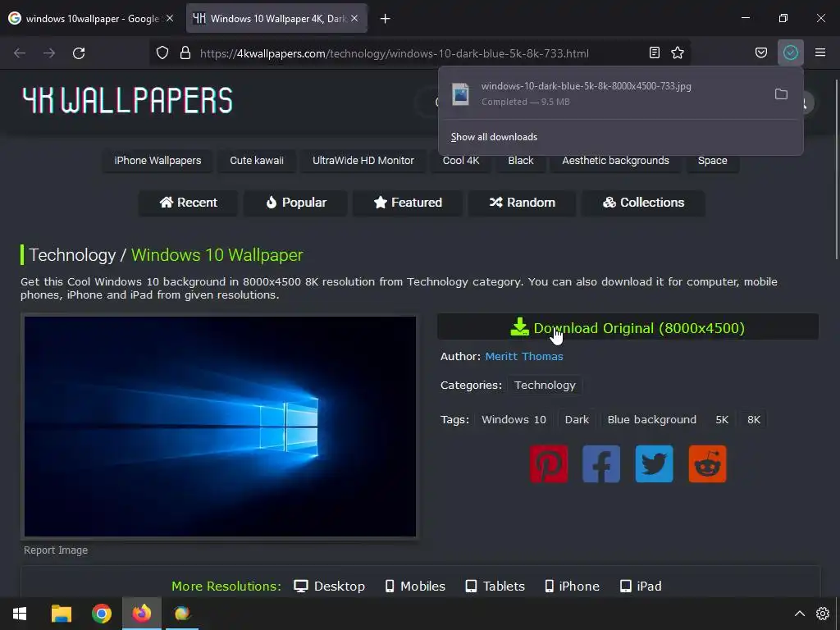840x630 pixels.
Task: Reload the page with the refresh icon
Action: coord(79,53)
